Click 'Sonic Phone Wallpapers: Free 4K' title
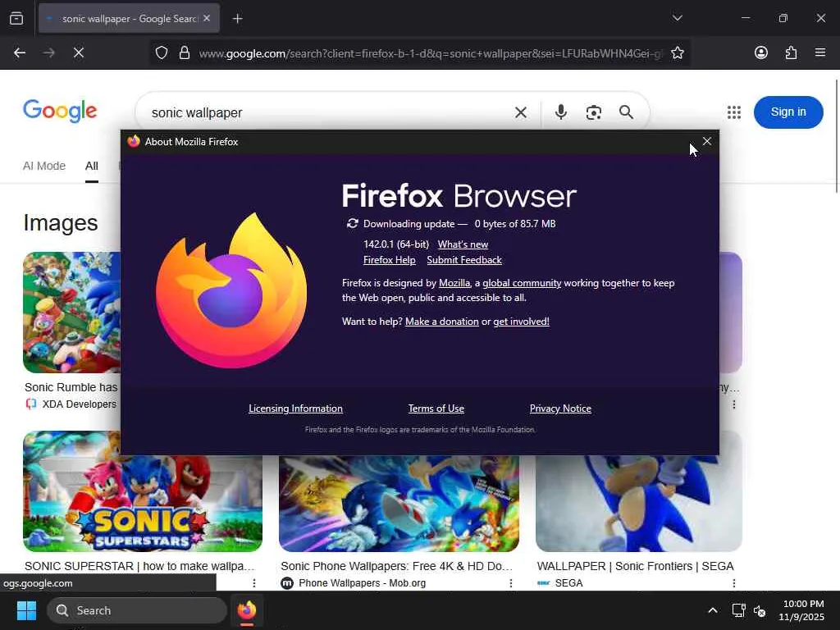Screen dimensions: 840x630 396,566
